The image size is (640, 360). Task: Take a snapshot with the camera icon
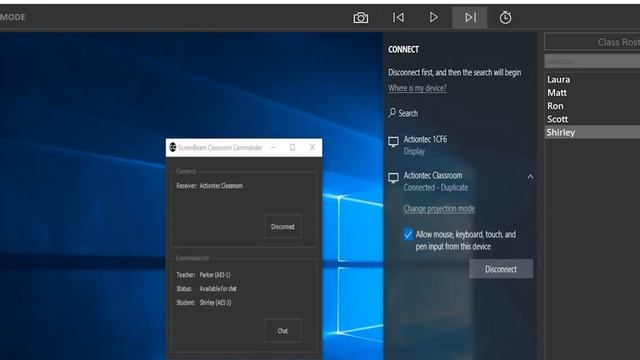click(360, 18)
